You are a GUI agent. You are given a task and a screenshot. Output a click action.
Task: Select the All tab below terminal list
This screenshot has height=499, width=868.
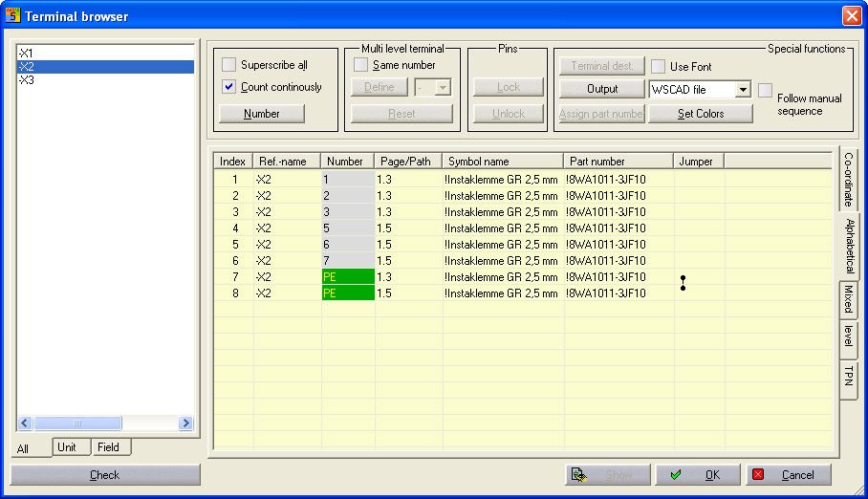tap(31, 448)
